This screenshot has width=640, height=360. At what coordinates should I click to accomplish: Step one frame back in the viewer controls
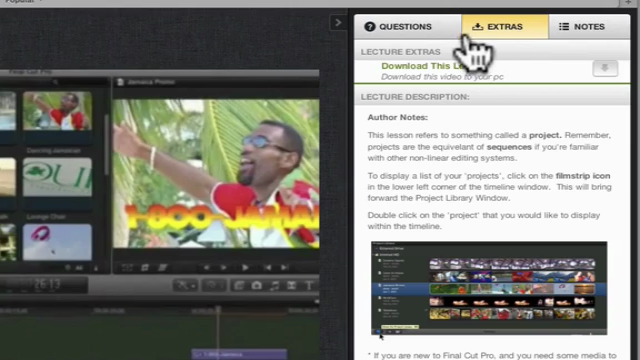tap(207, 268)
